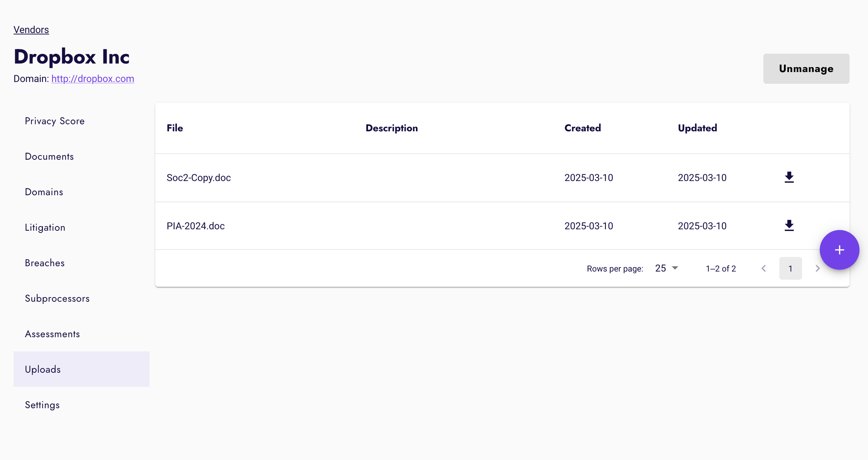Click Created date of Soc2-Copy.doc row
This screenshot has height=460, width=868.
tap(589, 177)
